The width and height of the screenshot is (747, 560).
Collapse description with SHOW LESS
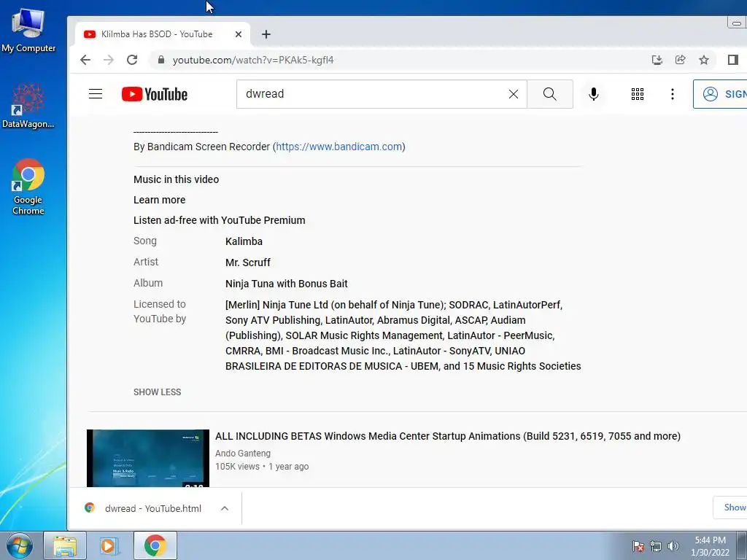coord(158,392)
